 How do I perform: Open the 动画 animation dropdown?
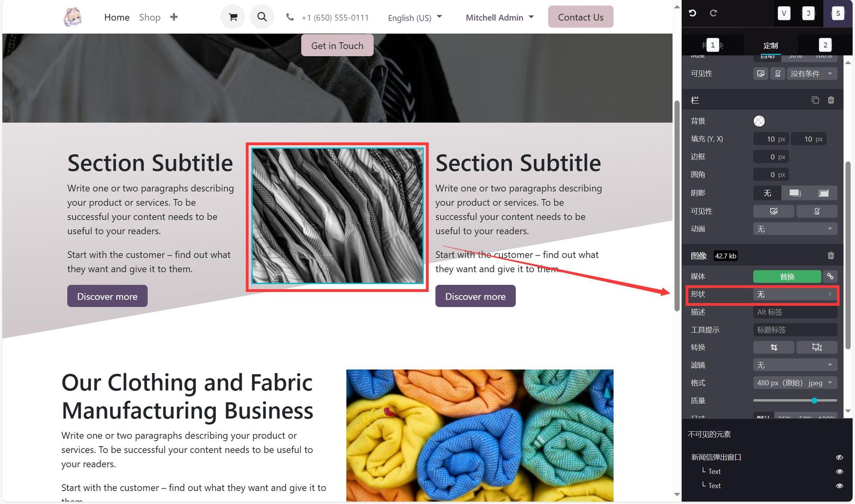pos(795,229)
